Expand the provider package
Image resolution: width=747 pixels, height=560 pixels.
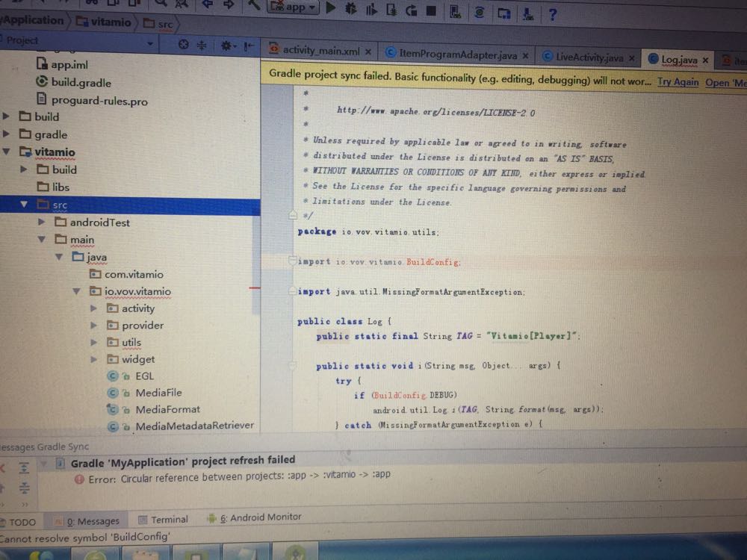tap(94, 326)
